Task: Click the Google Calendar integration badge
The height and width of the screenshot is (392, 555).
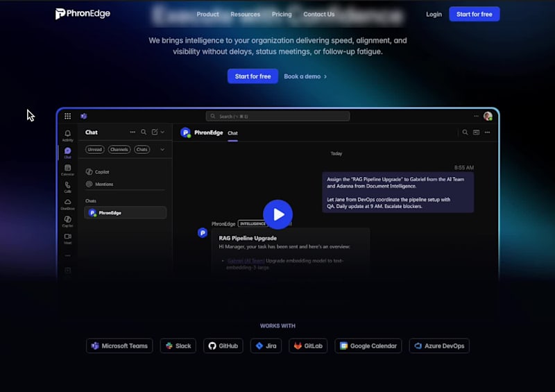Action: click(368, 346)
